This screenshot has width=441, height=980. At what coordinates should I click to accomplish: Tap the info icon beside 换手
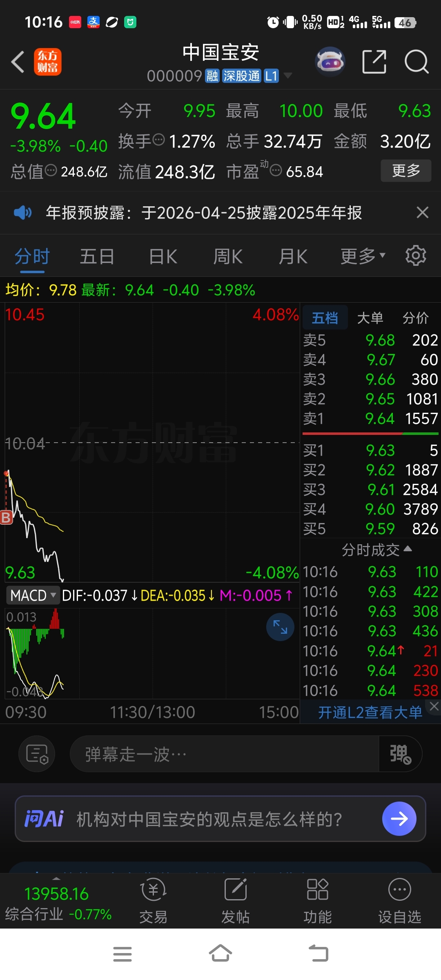point(158,140)
